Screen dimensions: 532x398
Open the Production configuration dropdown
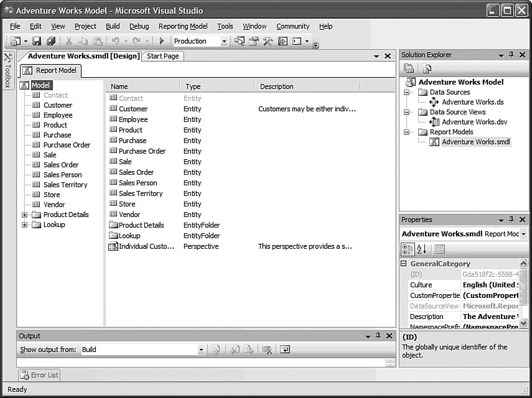click(224, 42)
